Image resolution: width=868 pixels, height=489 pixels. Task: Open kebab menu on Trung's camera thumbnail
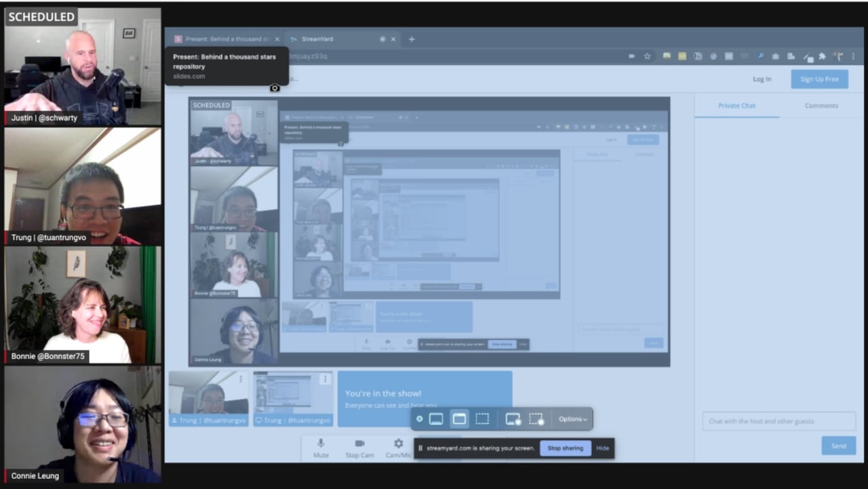pyautogui.click(x=241, y=379)
